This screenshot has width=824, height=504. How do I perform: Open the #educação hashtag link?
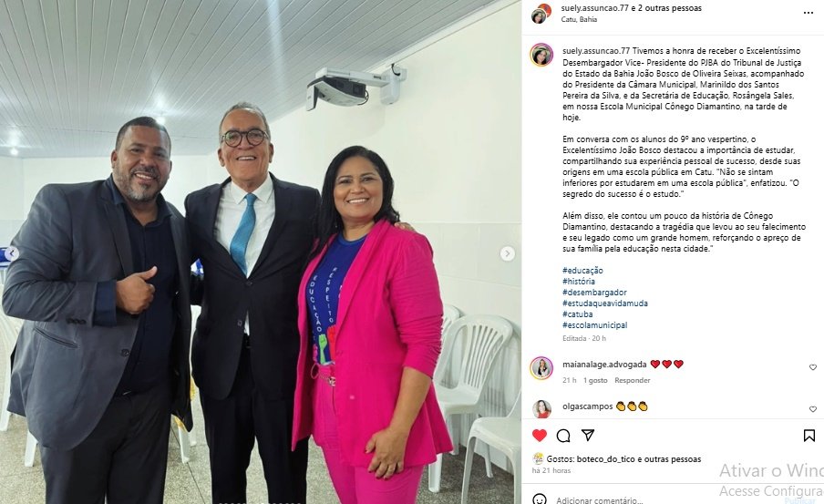(582, 270)
